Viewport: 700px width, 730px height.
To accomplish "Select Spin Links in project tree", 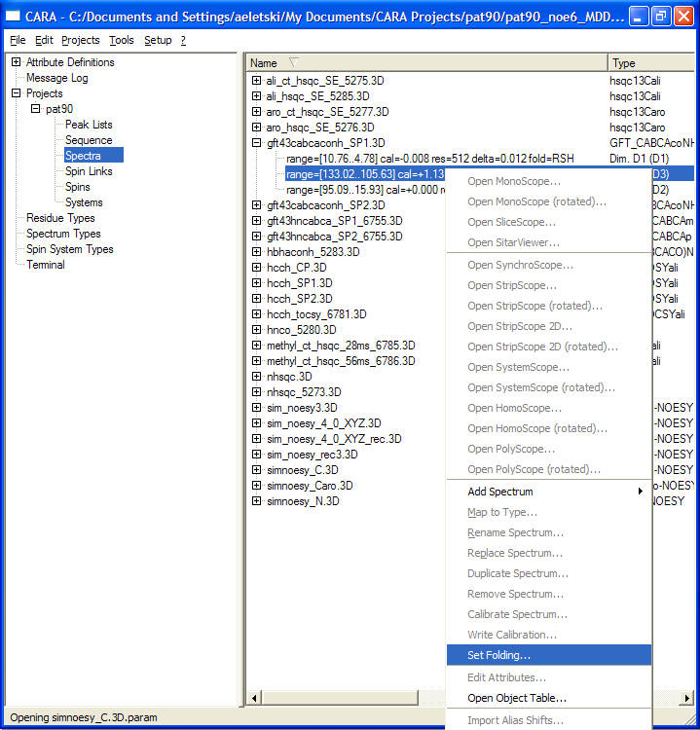I will (89, 171).
